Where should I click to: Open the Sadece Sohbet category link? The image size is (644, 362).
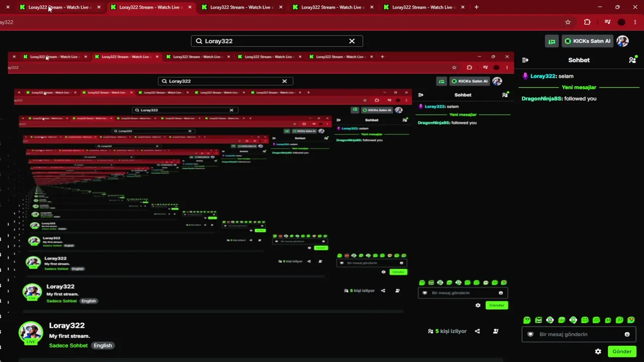68,345
